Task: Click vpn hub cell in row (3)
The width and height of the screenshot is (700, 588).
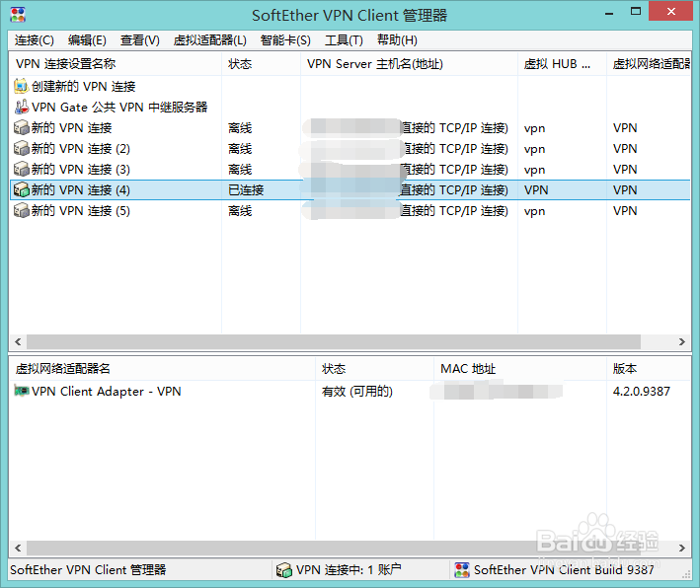Action: click(534, 170)
